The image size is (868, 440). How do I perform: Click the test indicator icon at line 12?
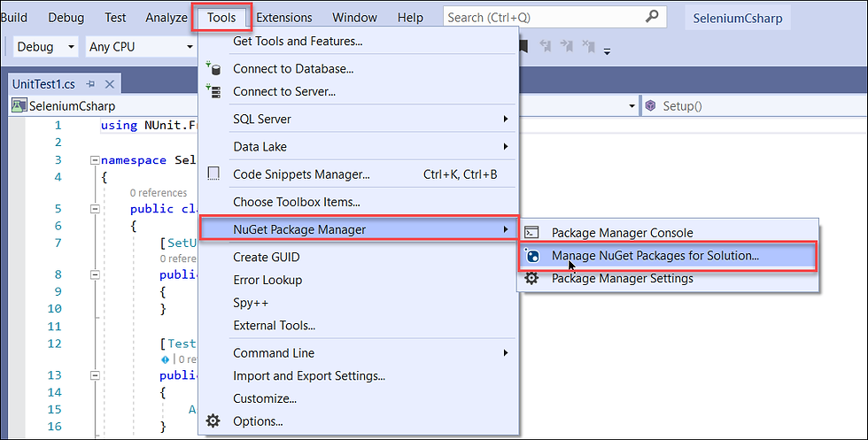coord(165,359)
